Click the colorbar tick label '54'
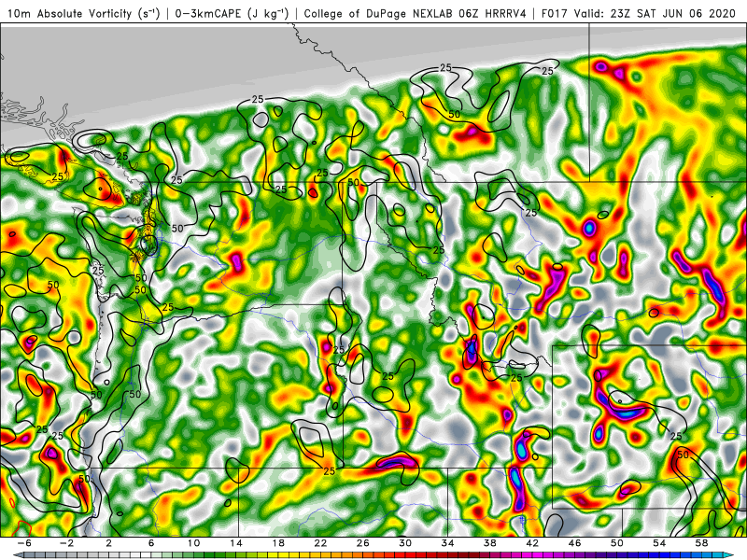The height and width of the screenshot is (560, 747). pos(659,543)
